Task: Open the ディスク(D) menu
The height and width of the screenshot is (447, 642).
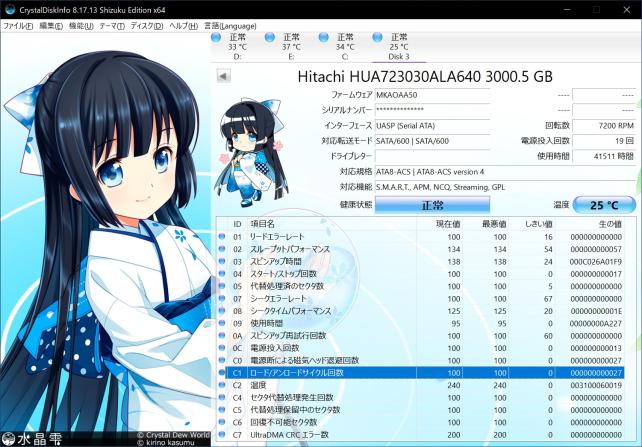Action: pos(147,26)
